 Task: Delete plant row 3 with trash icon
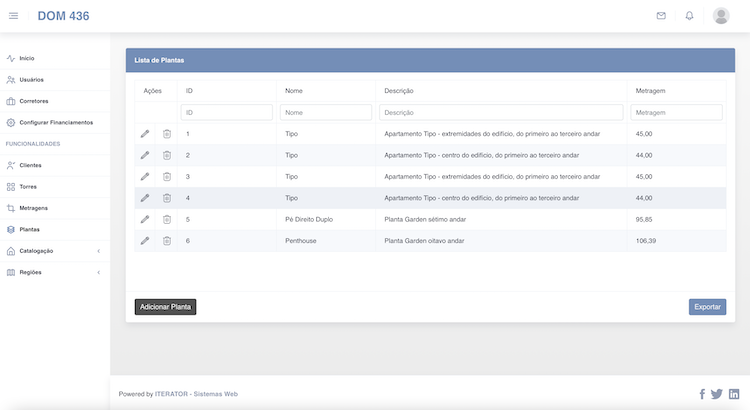coord(166,177)
